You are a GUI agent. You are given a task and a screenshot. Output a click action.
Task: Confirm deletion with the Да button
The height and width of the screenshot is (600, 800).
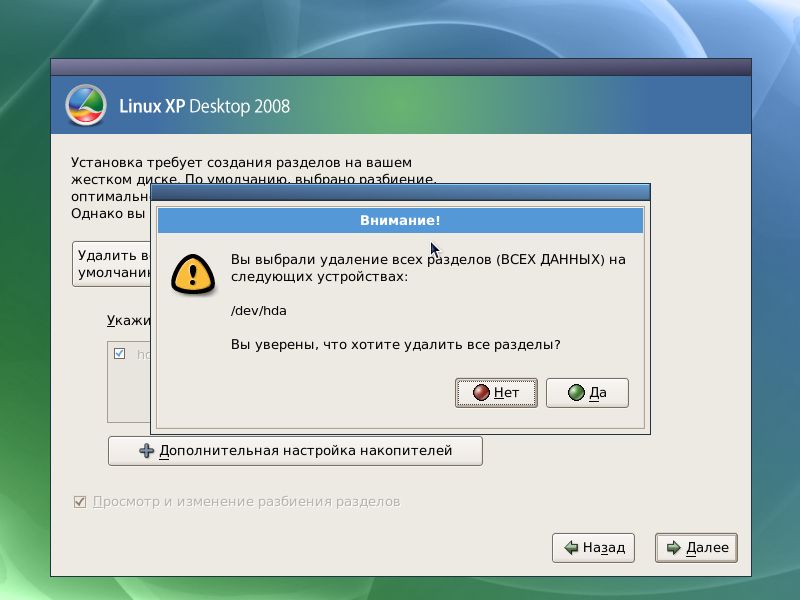(587, 392)
